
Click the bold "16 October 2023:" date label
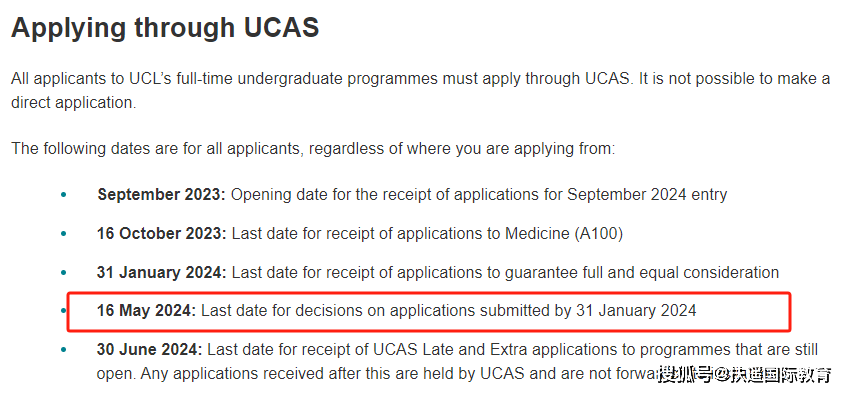[x=162, y=234]
